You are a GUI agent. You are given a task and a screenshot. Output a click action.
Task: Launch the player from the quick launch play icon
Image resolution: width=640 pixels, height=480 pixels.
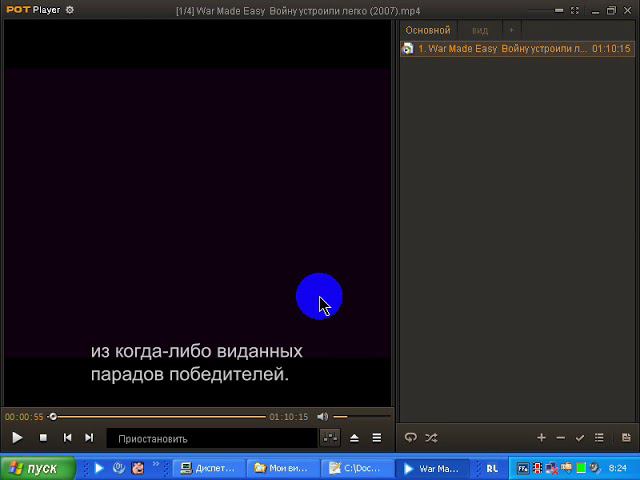point(99,468)
